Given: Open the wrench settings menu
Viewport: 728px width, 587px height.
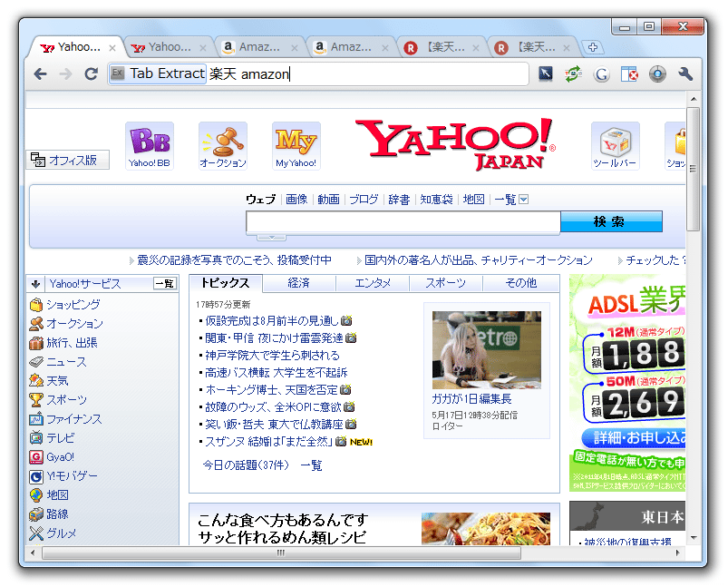Looking at the screenshot, I should [685, 73].
